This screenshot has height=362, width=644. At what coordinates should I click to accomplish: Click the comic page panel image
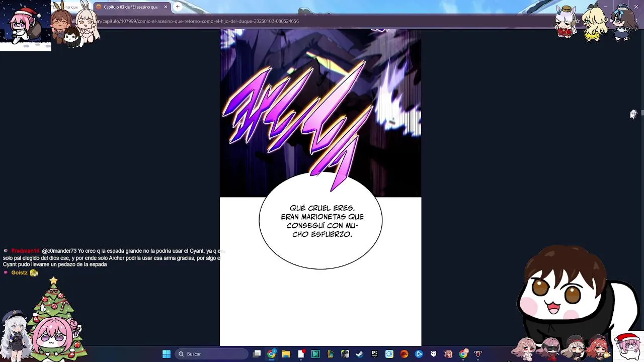click(320, 113)
